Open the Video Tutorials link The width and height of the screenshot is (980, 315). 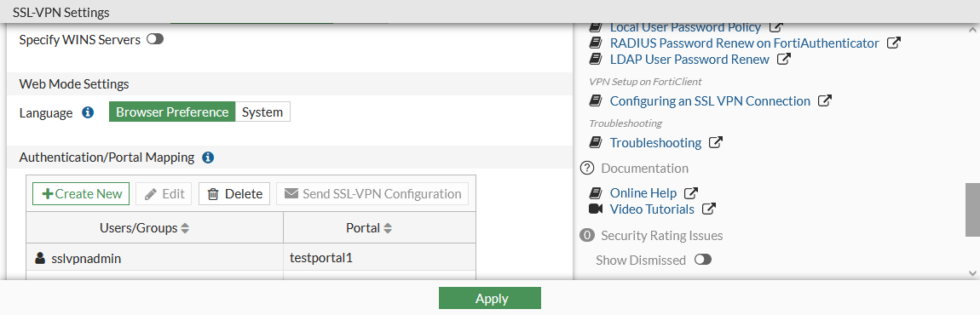coord(652,209)
